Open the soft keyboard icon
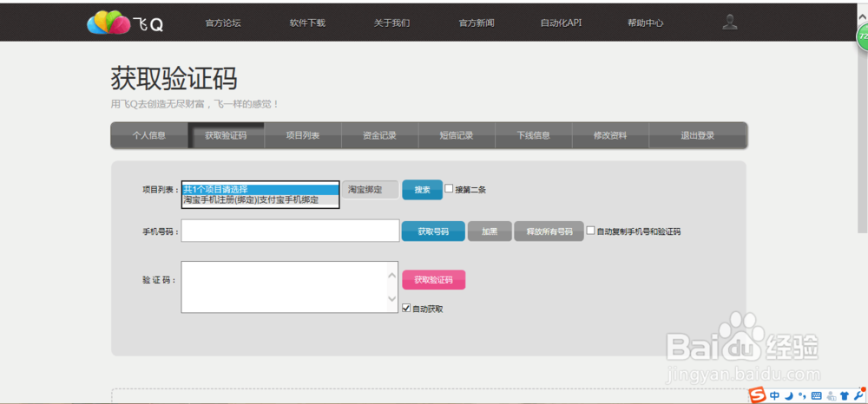The image size is (868, 404). pos(816,395)
